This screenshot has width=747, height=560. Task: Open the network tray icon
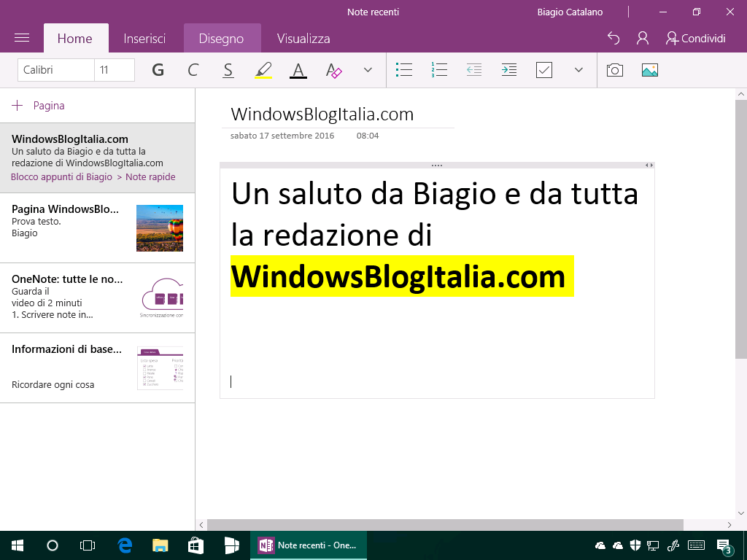(x=653, y=545)
